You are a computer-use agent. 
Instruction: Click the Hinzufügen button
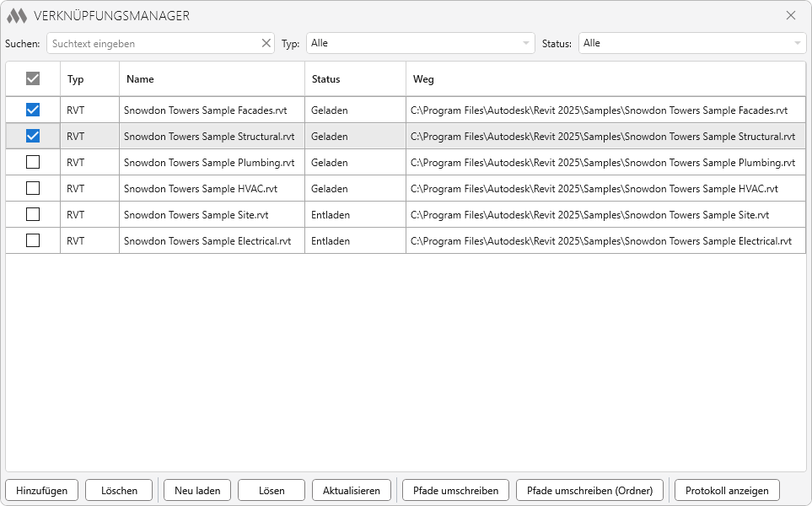[42, 490]
